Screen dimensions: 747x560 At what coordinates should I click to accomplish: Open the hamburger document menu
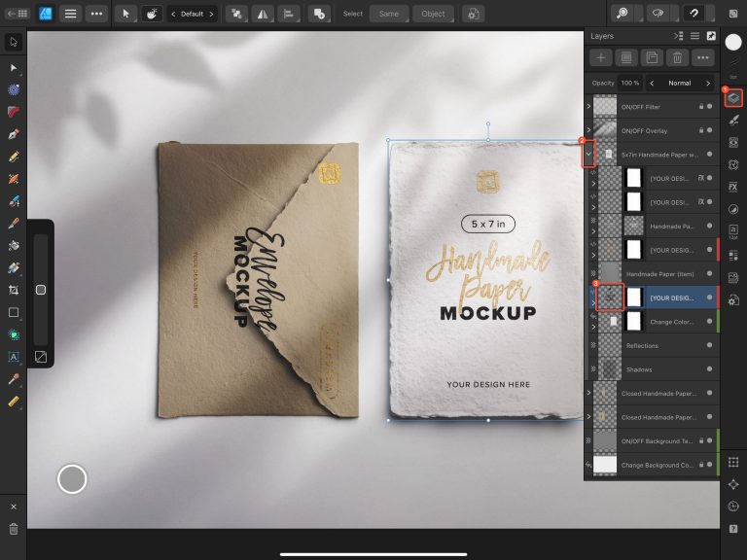pyautogui.click(x=70, y=14)
